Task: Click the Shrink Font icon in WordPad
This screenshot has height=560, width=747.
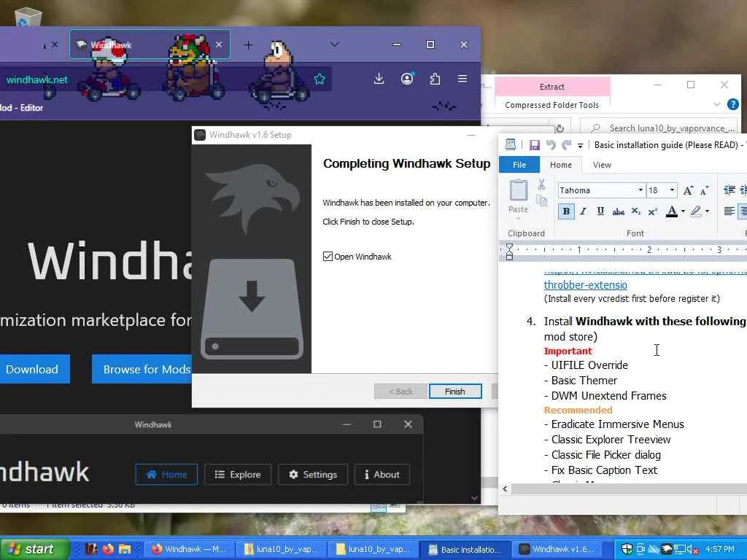Action: (704, 190)
